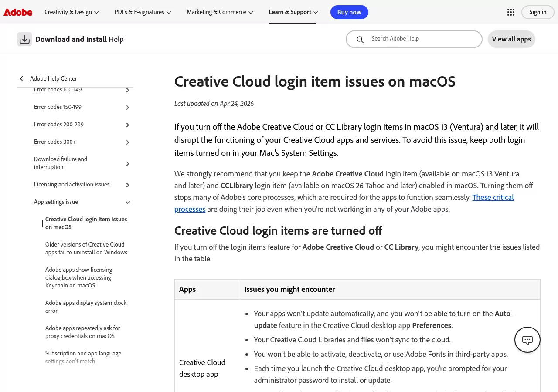
Task: Click View all apps button
Action: pos(511,39)
